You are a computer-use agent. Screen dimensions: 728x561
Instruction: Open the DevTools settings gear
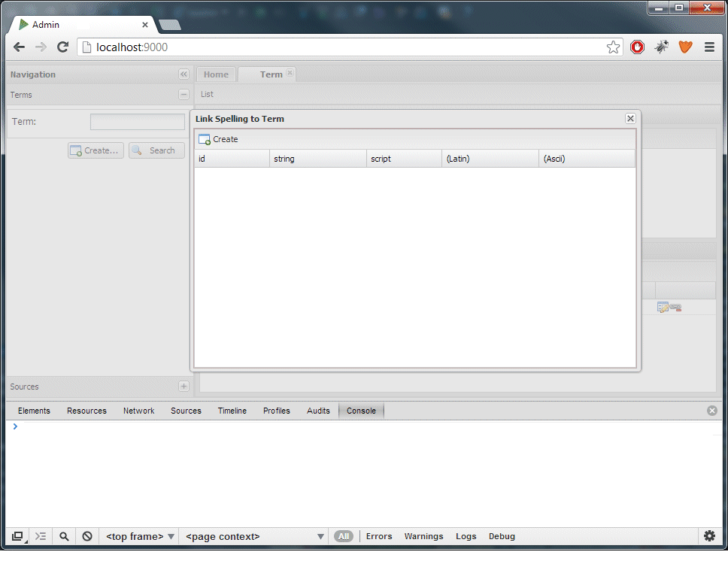(x=709, y=536)
